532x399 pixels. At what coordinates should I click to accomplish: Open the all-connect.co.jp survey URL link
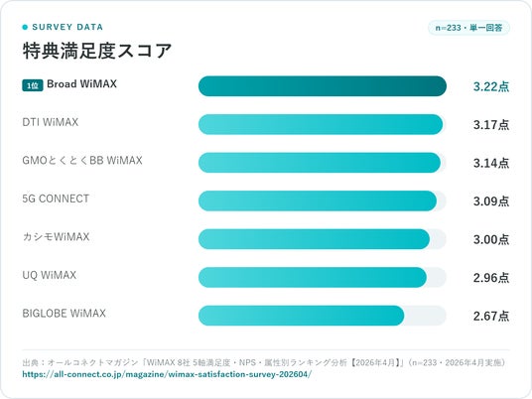pyautogui.click(x=167, y=374)
